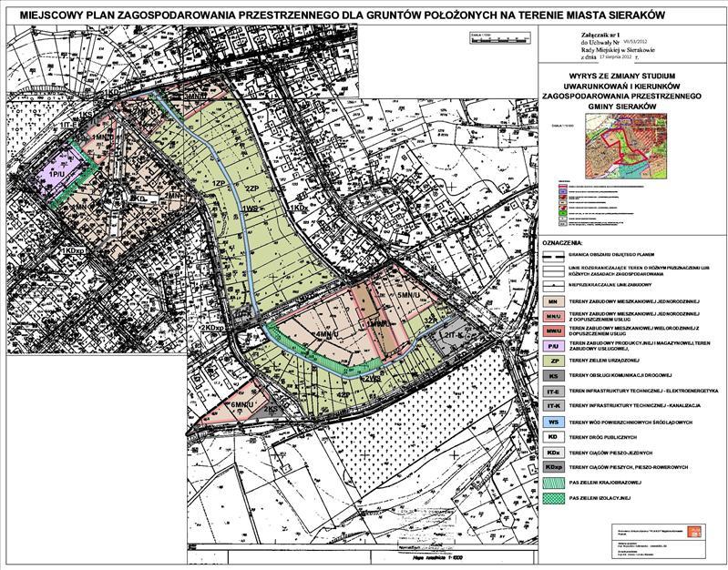Click the 'Załącznik nr 1' text
This screenshot has height=570, width=728.
tap(600, 34)
